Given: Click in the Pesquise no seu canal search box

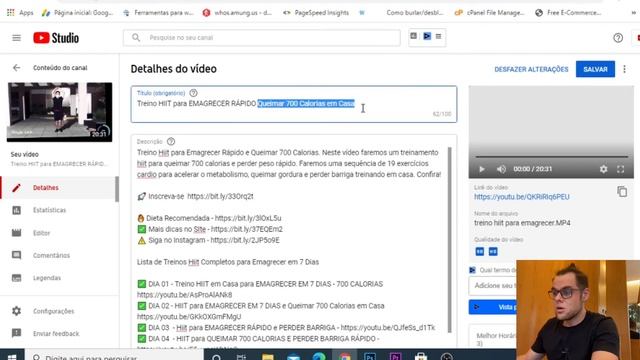Looking at the screenshot, I should 262,38.
